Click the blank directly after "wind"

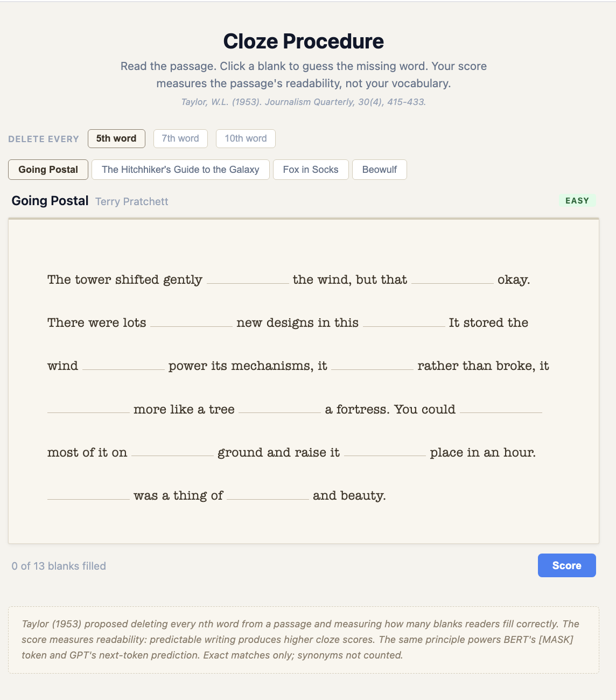122,366
